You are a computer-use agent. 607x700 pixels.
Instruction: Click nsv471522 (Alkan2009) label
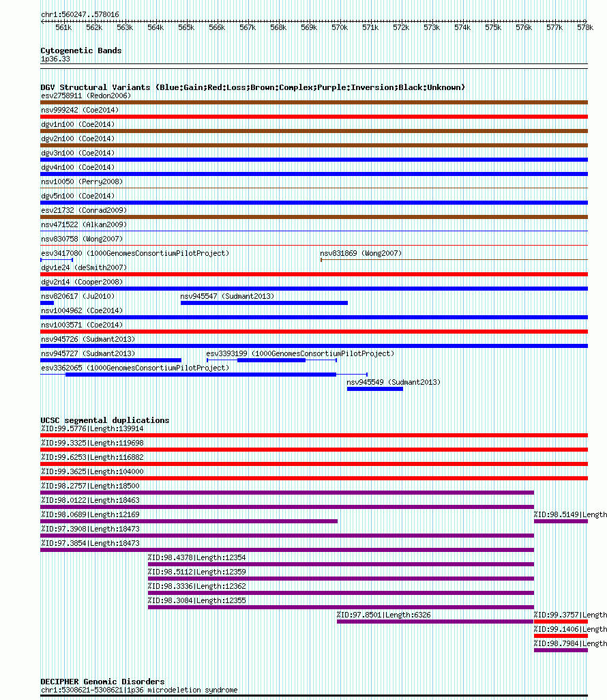[x=84, y=224]
